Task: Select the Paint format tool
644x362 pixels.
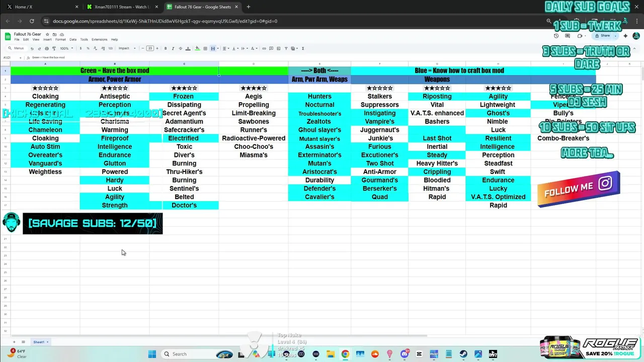Action: [54, 48]
